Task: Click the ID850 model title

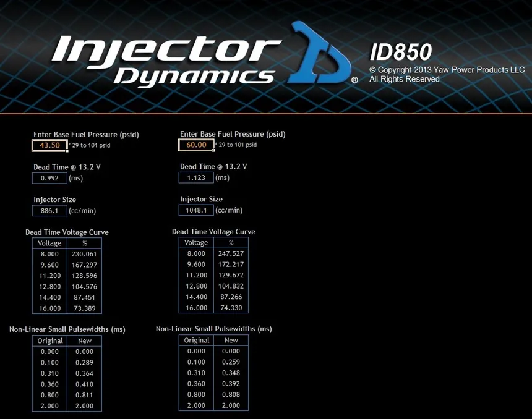Action: tap(400, 52)
